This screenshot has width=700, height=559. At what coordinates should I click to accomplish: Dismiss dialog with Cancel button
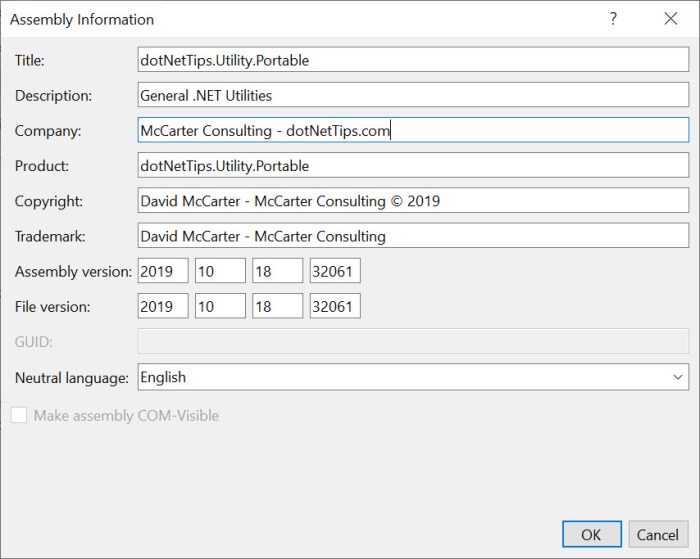(658, 534)
